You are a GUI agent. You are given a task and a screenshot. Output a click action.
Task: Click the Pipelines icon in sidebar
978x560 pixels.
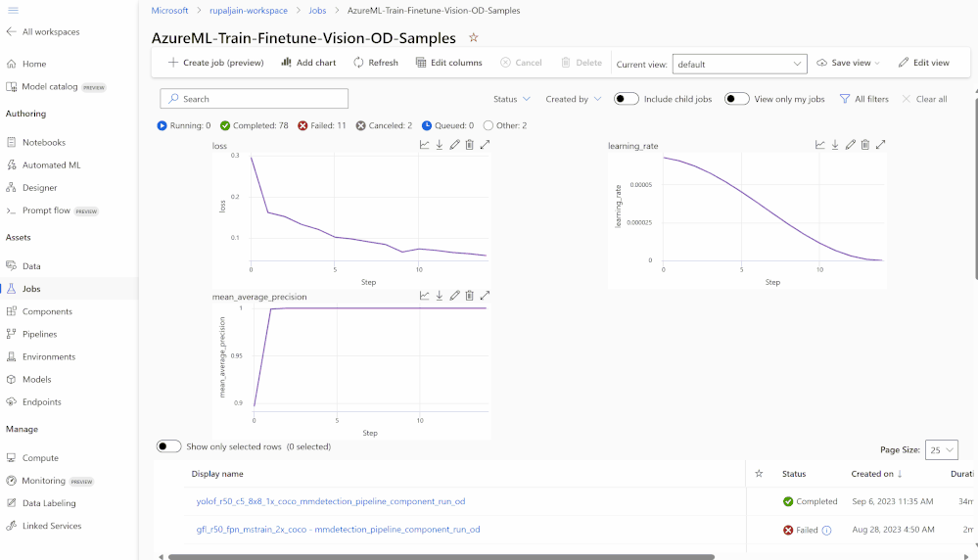tap(11, 334)
